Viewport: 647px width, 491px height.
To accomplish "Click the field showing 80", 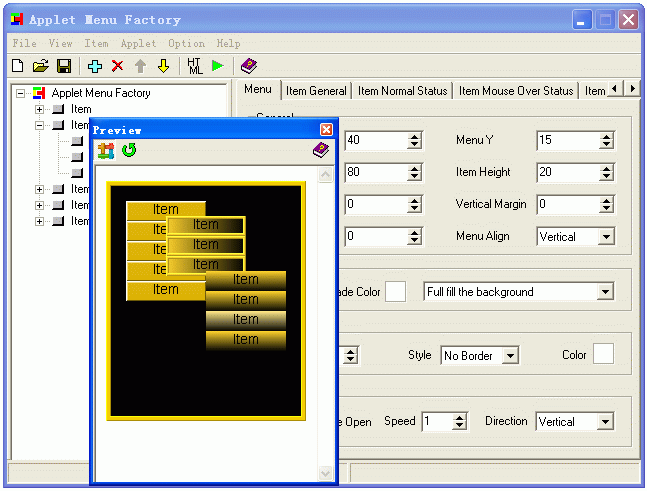I will click(376, 172).
